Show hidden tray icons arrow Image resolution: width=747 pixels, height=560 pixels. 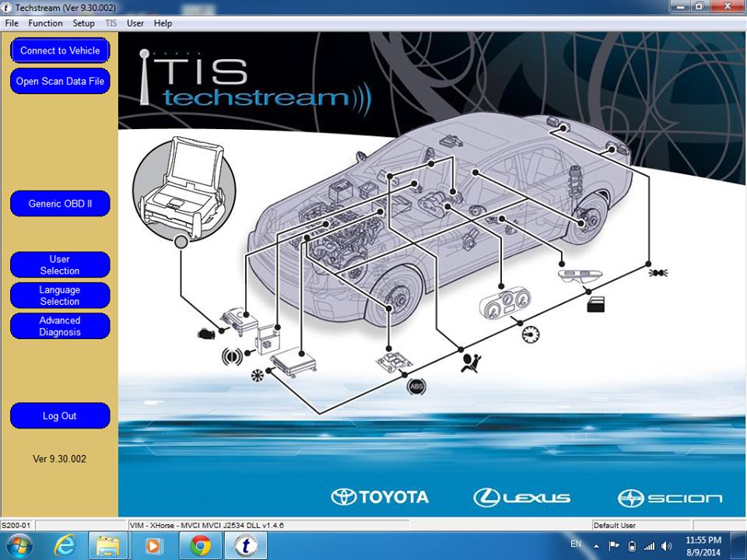[x=597, y=546]
